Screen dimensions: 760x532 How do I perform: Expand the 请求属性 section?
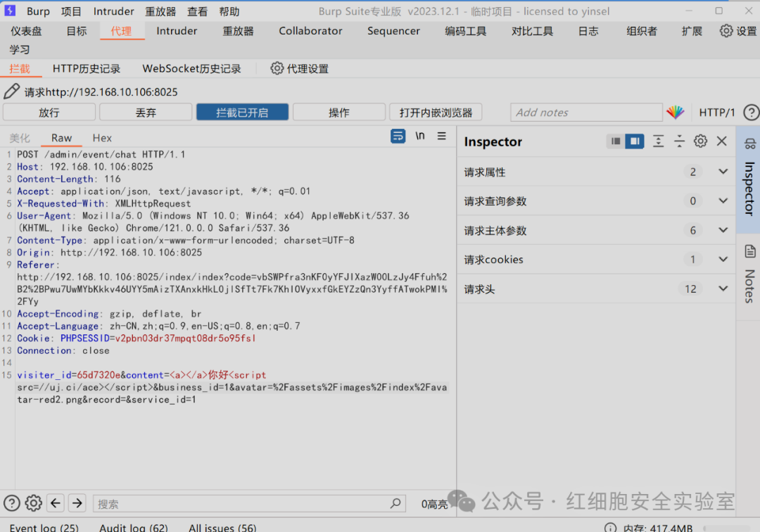click(723, 172)
